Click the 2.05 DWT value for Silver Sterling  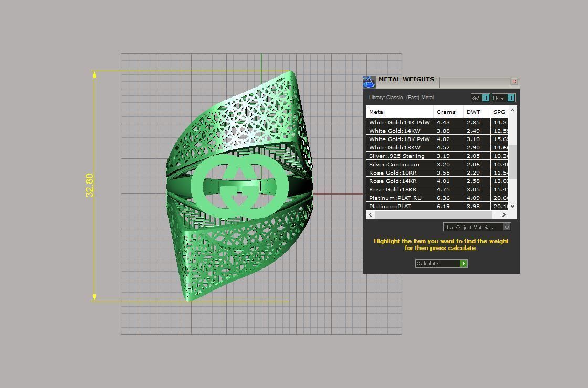pos(473,156)
